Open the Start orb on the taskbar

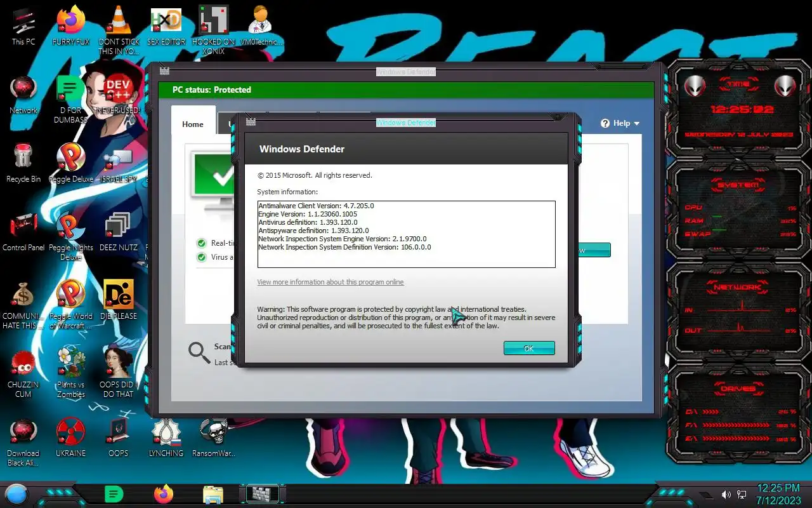pyautogui.click(x=16, y=493)
